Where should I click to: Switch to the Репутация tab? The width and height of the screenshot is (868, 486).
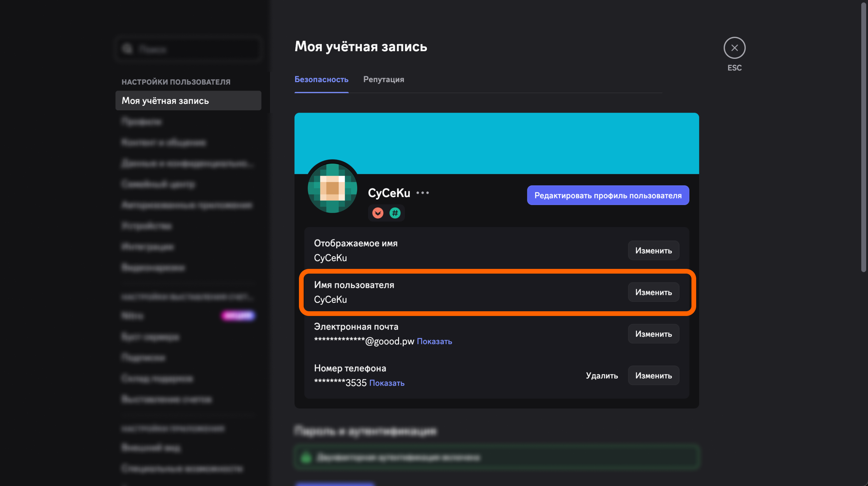tap(383, 79)
